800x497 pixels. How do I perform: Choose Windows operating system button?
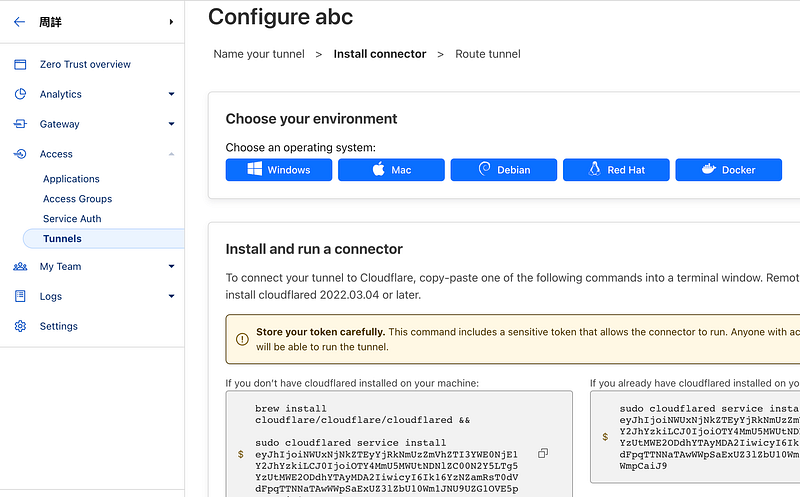point(279,170)
